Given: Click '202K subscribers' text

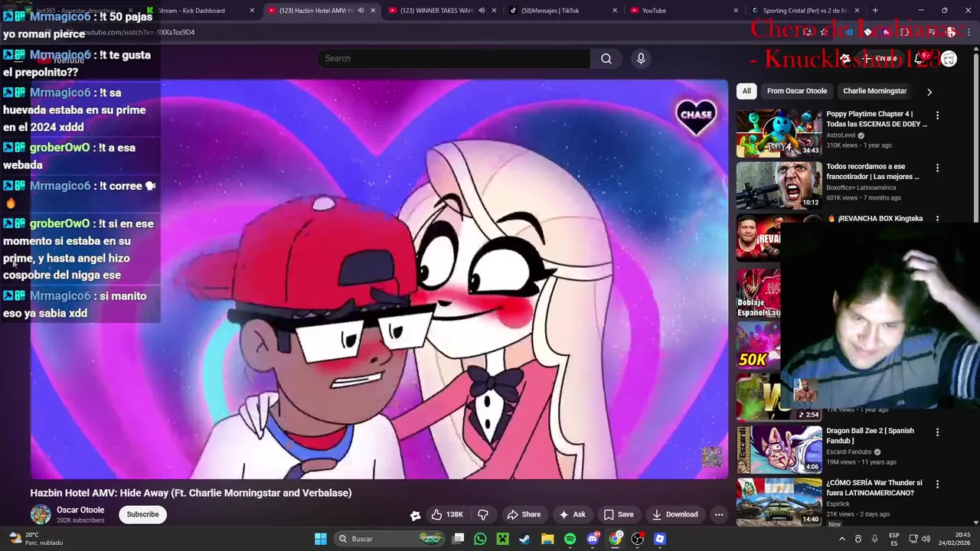Looking at the screenshot, I should [x=80, y=520].
